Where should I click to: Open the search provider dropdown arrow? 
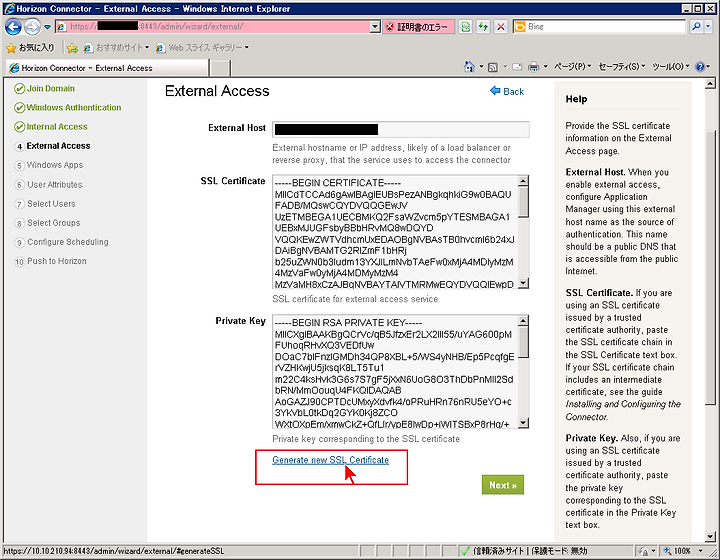click(x=708, y=27)
